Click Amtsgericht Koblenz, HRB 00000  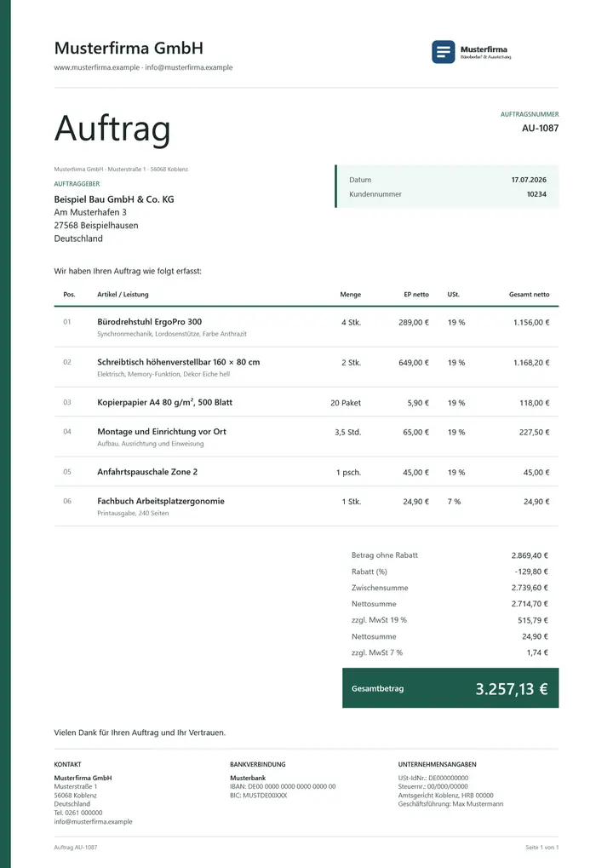pos(445,796)
